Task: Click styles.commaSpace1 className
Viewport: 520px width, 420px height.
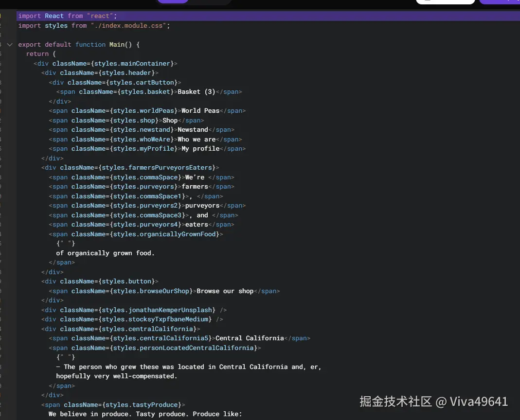Action: 147,196
